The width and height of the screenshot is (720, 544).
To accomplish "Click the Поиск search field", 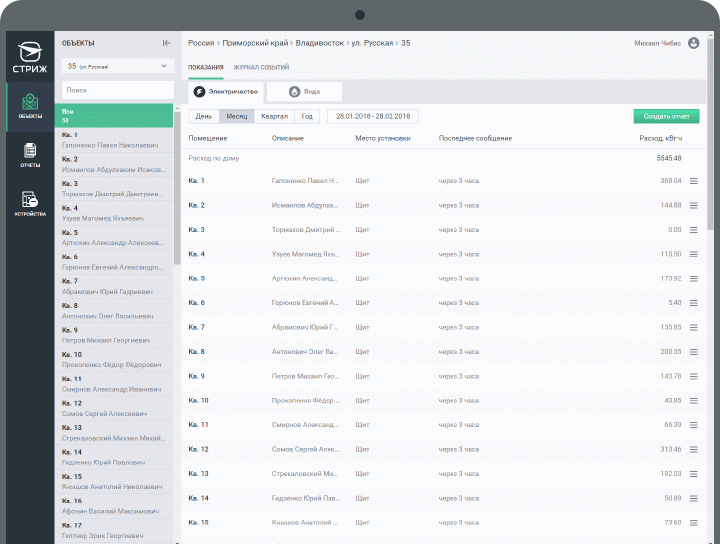I will tap(117, 90).
